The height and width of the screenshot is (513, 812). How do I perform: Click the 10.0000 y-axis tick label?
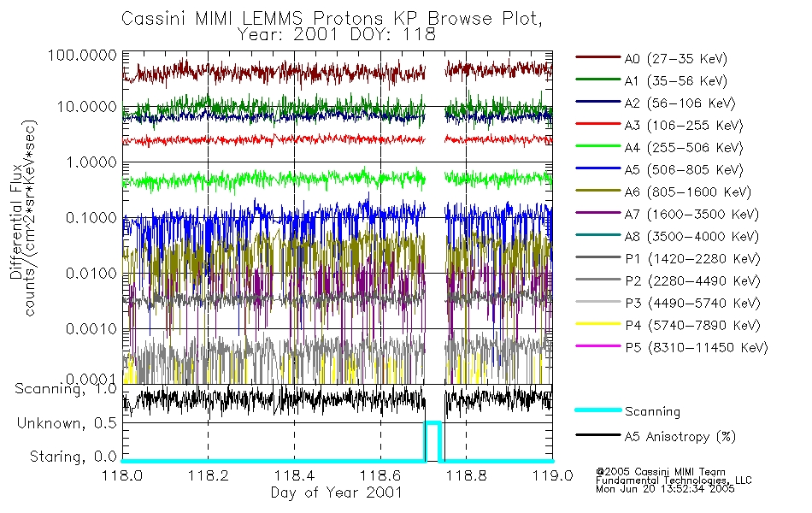tap(86, 107)
